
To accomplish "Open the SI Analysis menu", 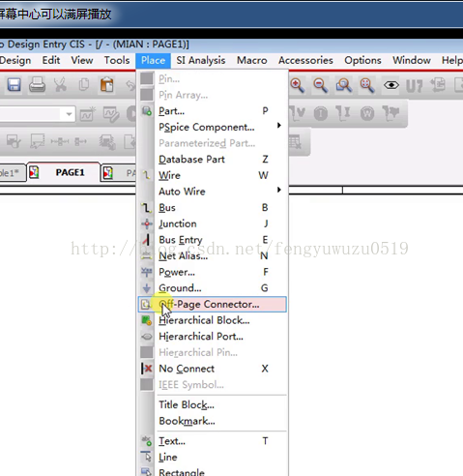I will click(201, 60).
